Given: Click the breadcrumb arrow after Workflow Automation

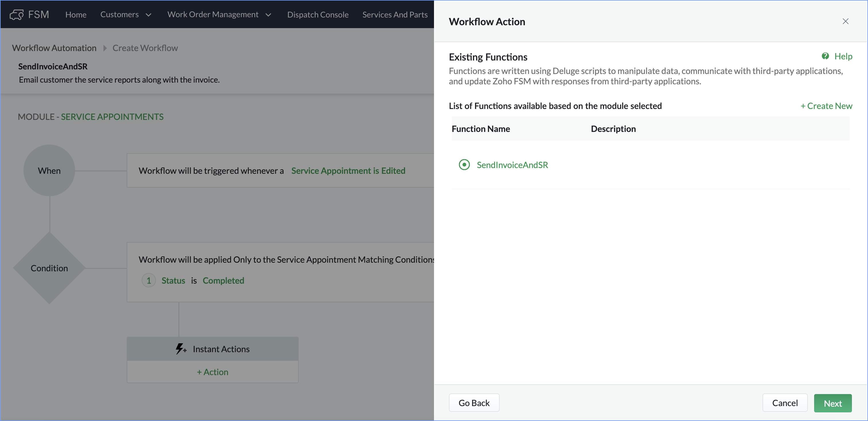Looking at the screenshot, I should [x=105, y=48].
